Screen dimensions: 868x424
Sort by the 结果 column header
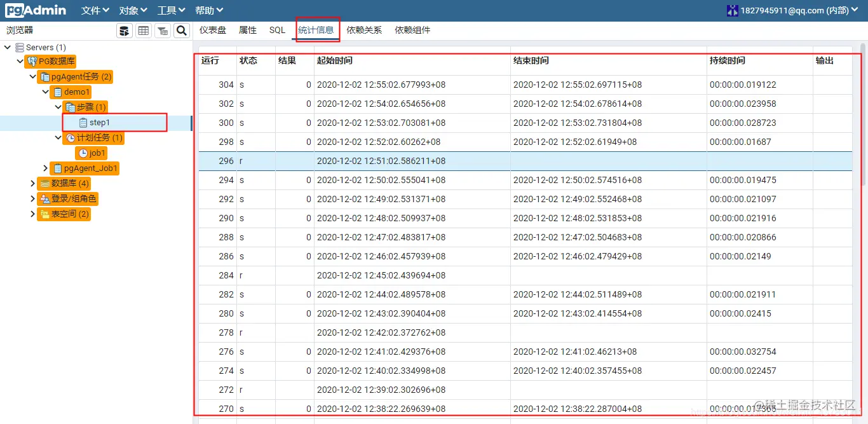coord(287,61)
